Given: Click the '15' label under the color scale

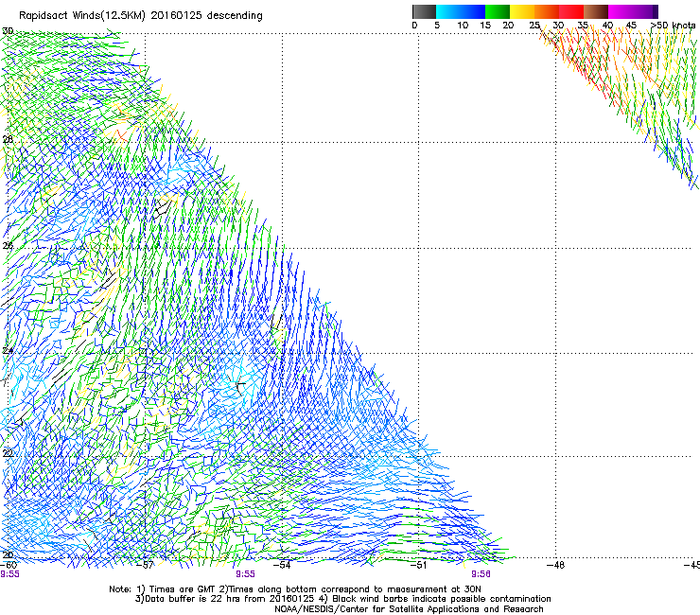Looking at the screenshot, I should 485,25.
